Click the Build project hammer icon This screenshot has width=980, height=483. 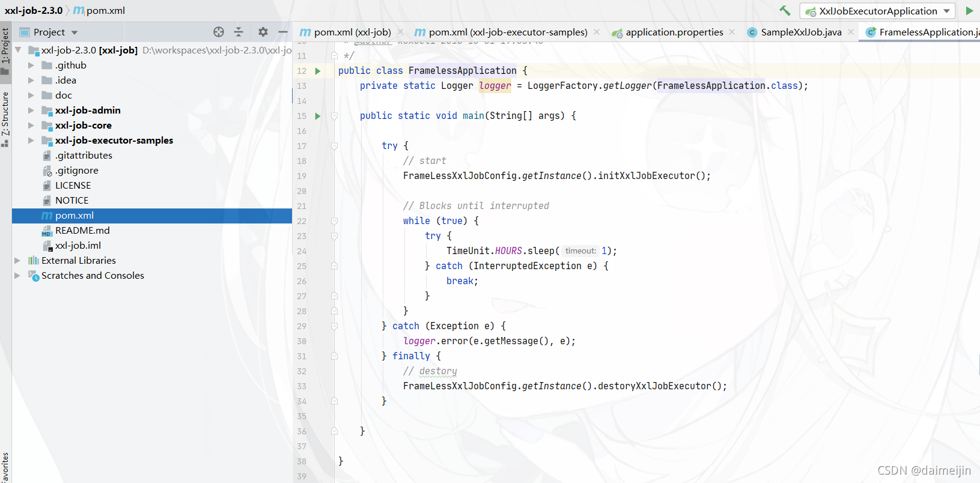pos(785,10)
